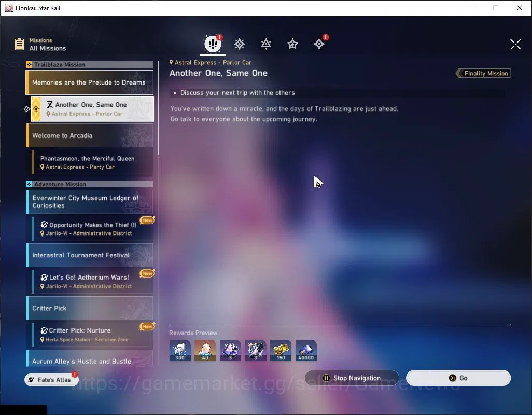The height and width of the screenshot is (415, 532).
Task: Open the last mission tab with alert badge
Action: (x=319, y=44)
